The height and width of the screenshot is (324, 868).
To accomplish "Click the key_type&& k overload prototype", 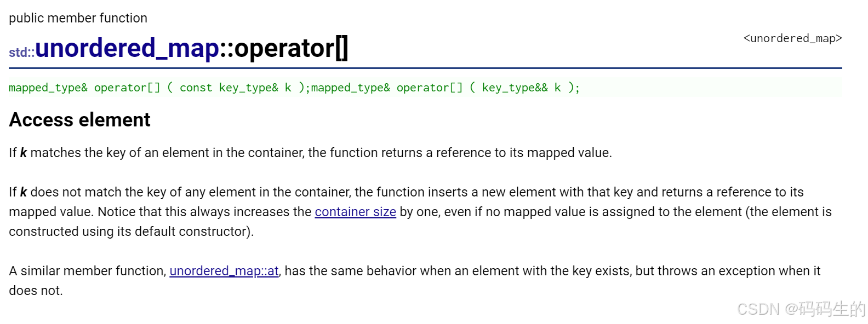I will point(446,88).
